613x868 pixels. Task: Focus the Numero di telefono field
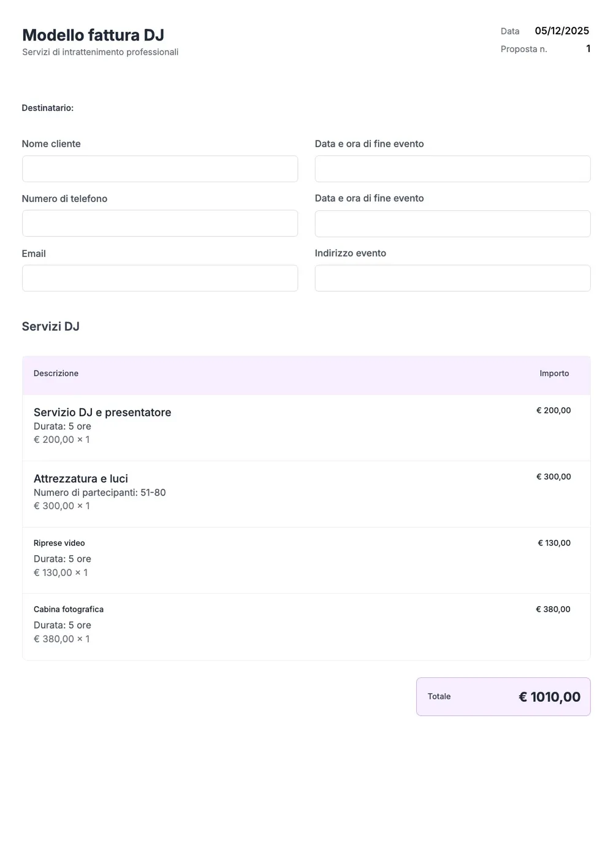[x=160, y=223]
